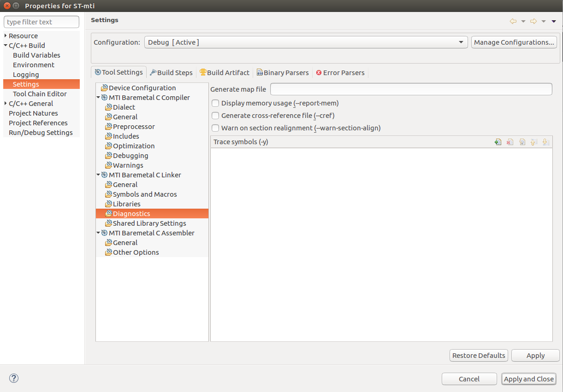Select Build Variables in the sidebar
Image resolution: width=563 pixels, height=392 pixels.
pyautogui.click(x=36, y=55)
